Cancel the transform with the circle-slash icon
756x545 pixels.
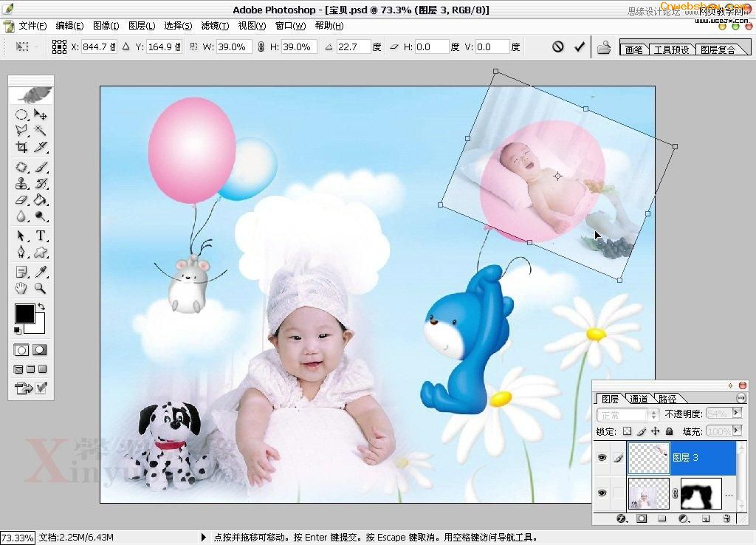tap(558, 47)
